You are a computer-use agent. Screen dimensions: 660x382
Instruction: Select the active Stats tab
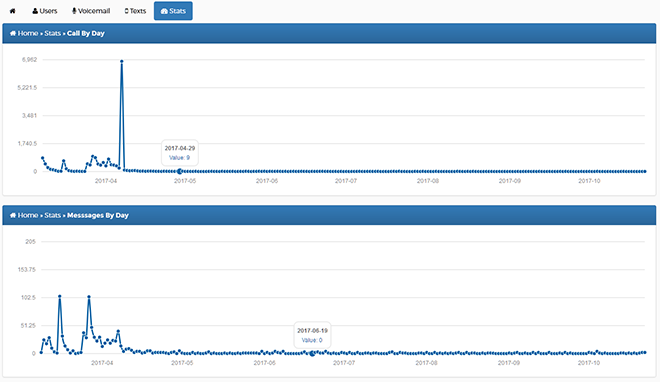click(173, 11)
